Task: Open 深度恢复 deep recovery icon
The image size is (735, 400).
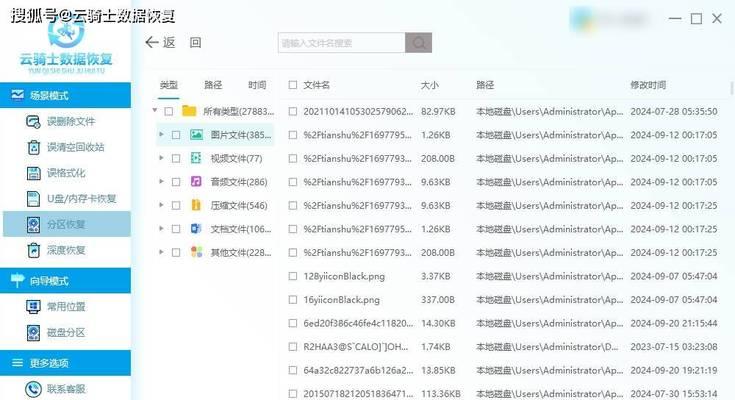Action: click(x=33, y=250)
